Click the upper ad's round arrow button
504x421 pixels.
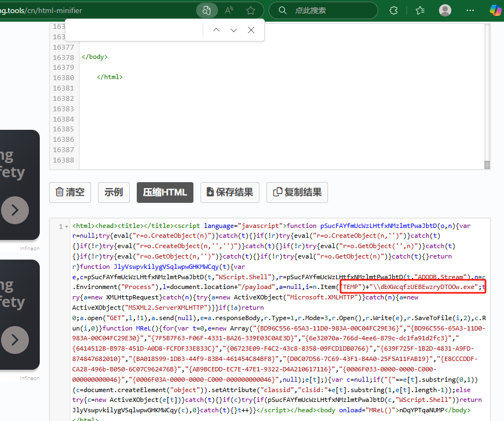pyautogui.click(x=15, y=210)
